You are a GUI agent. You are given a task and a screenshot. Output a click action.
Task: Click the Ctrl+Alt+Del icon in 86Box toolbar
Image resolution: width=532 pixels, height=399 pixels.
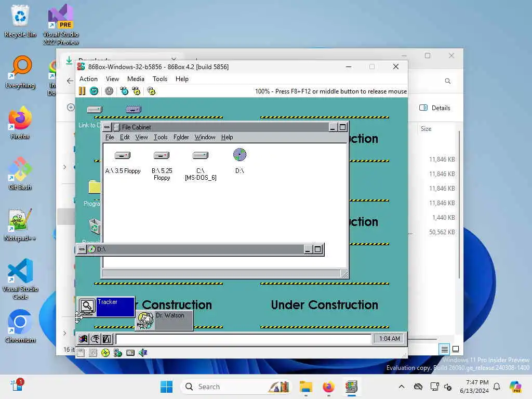(x=124, y=91)
